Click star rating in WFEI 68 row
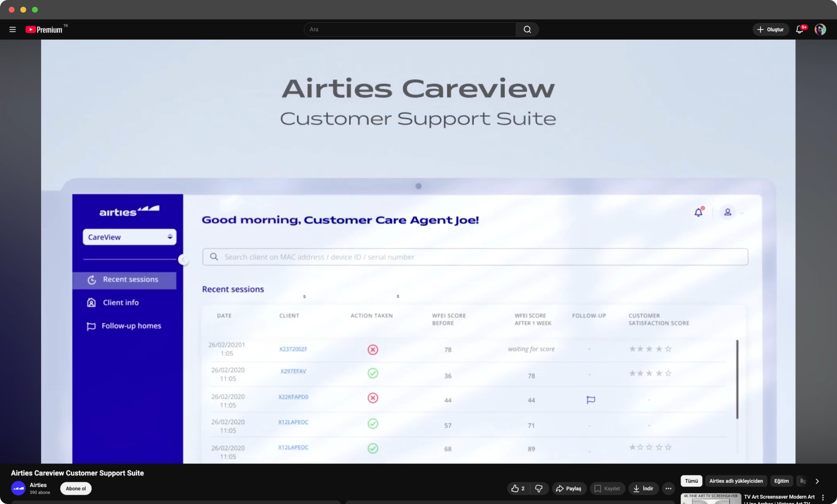837x504 pixels. pos(650,447)
